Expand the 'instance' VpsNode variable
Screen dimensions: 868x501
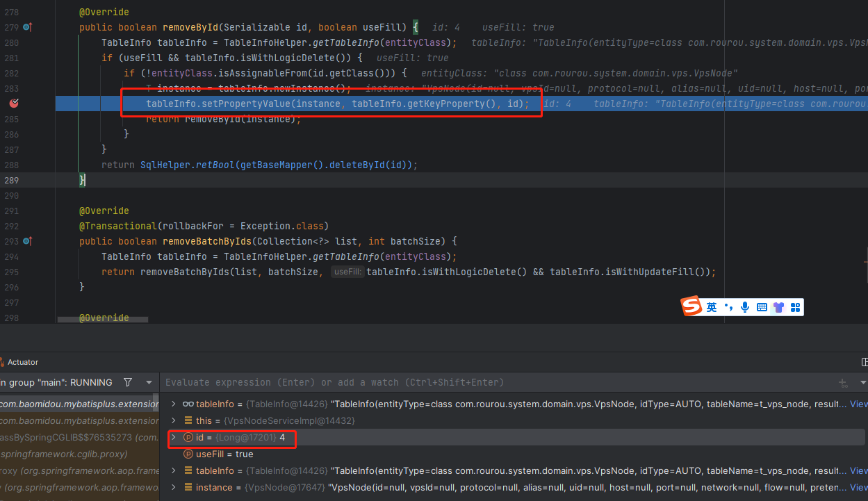coord(174,487)
